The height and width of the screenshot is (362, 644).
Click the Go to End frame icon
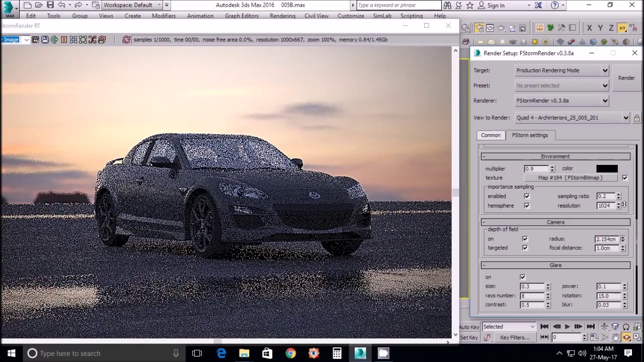point(590,327)
